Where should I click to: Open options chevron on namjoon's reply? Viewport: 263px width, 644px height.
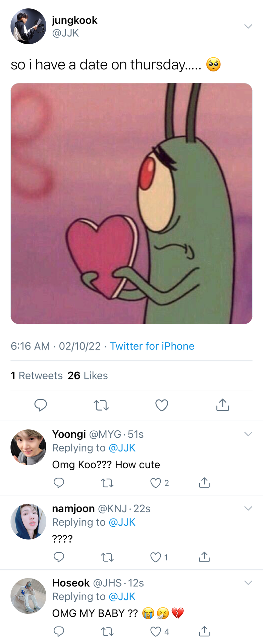pos(248,508)
